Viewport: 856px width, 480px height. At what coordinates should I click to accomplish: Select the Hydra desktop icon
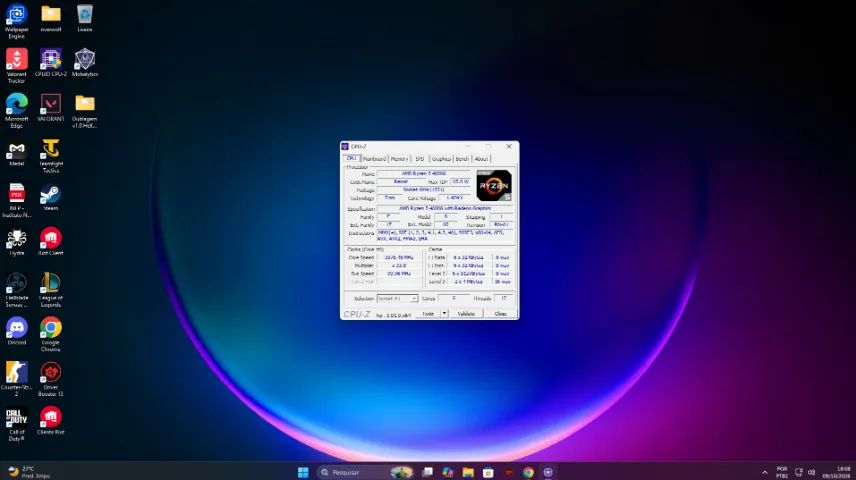[16, 242]
